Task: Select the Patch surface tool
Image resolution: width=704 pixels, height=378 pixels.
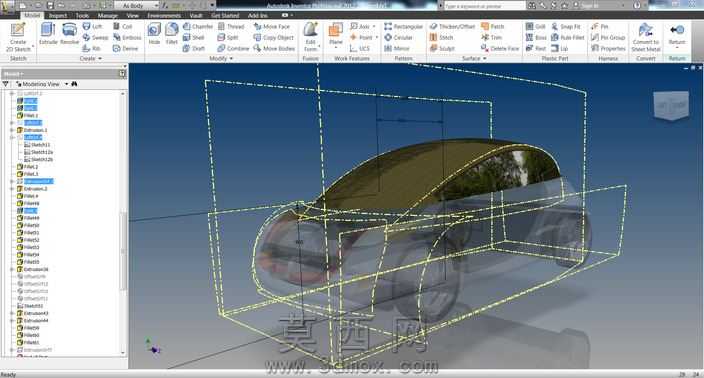Action: (493, 27)
